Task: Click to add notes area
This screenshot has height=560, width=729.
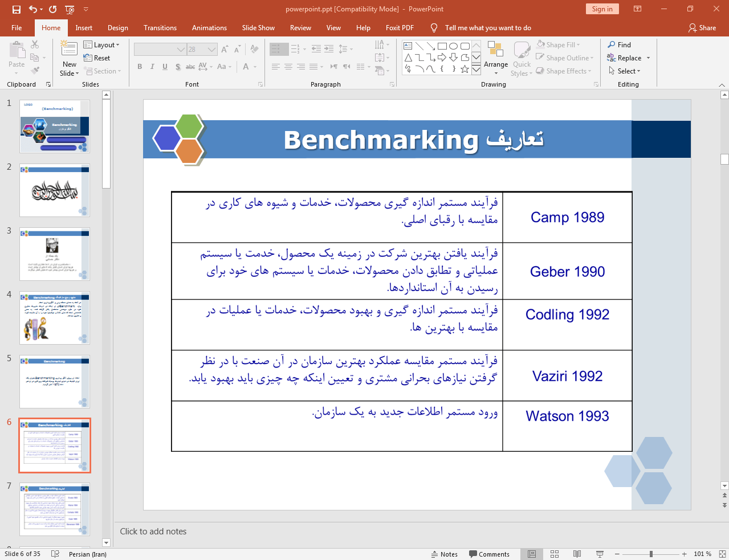Action: coord(153,532)
